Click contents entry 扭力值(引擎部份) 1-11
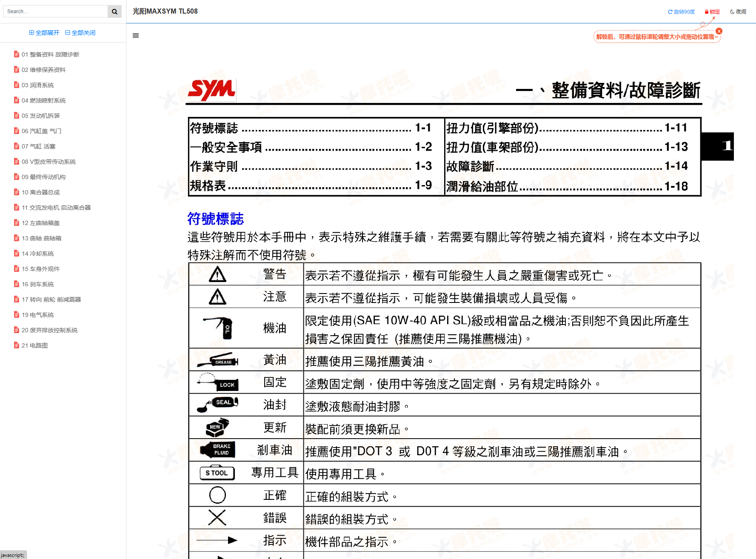The width and height of the screenshot is (756, 559). point(567,128)
